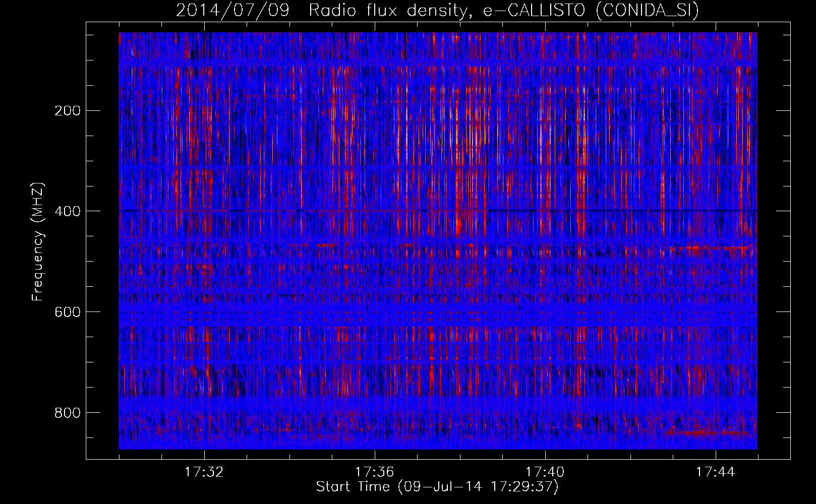Click the 'Start Time (09-Jul-14 17:29:37)' label

click(437, 487)
